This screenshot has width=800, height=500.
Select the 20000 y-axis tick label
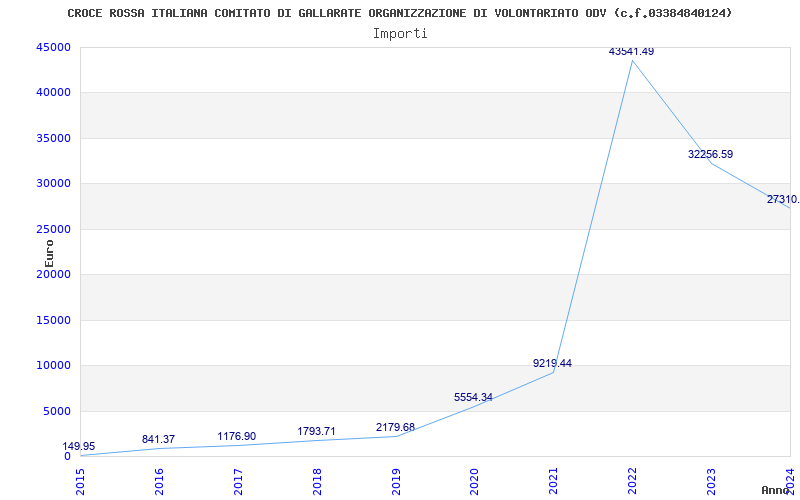[x=53, y=274]
